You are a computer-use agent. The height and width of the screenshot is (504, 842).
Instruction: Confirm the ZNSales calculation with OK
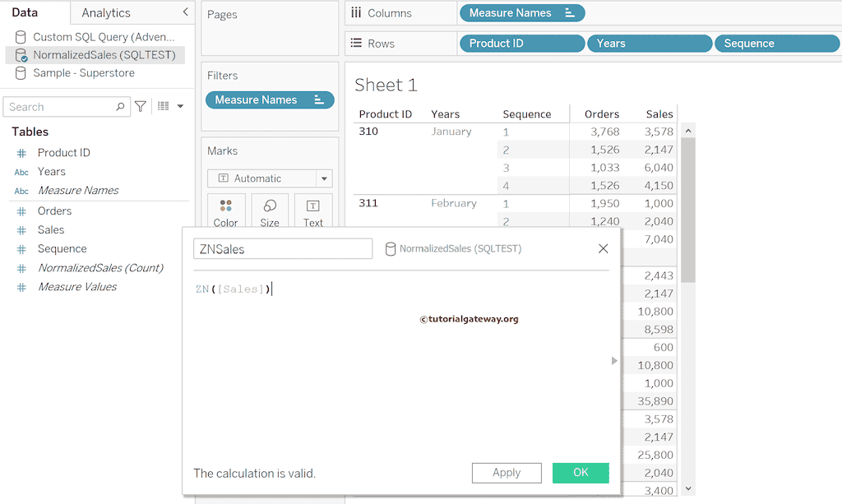tap(581, 473)
